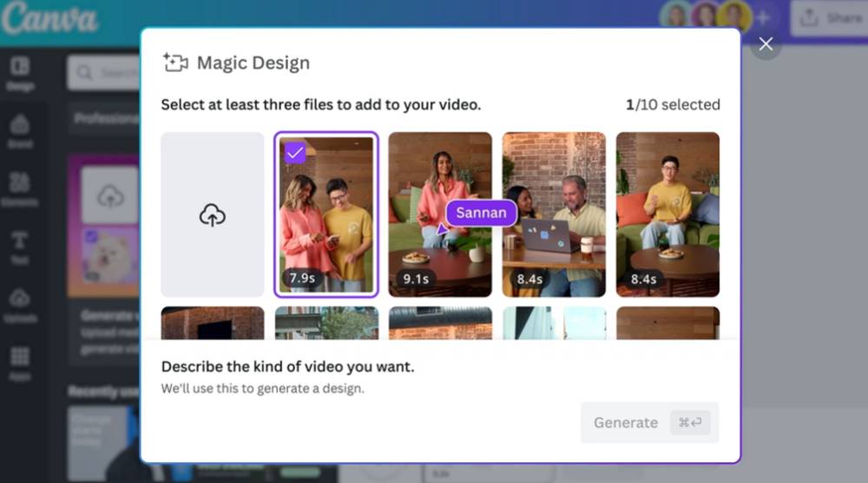Viewport: 868px width, 483px height.
Task: Click the third collaborator avatar
Action: 734,16
